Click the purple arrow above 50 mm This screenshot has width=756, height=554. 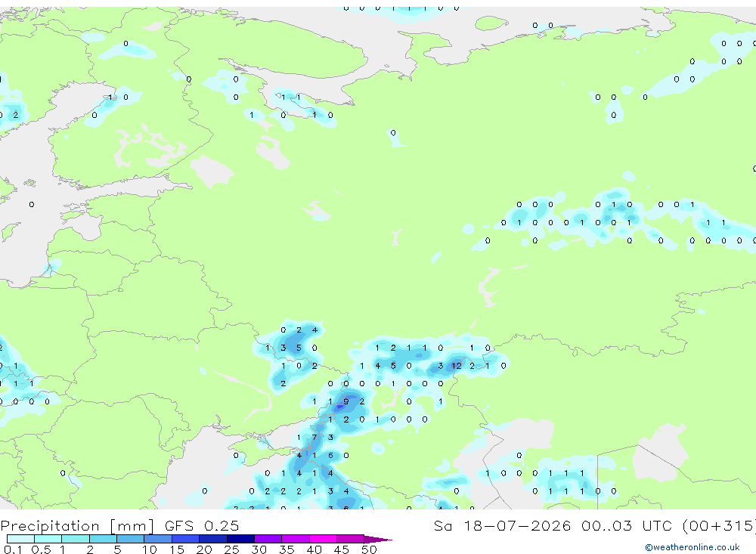378,540
